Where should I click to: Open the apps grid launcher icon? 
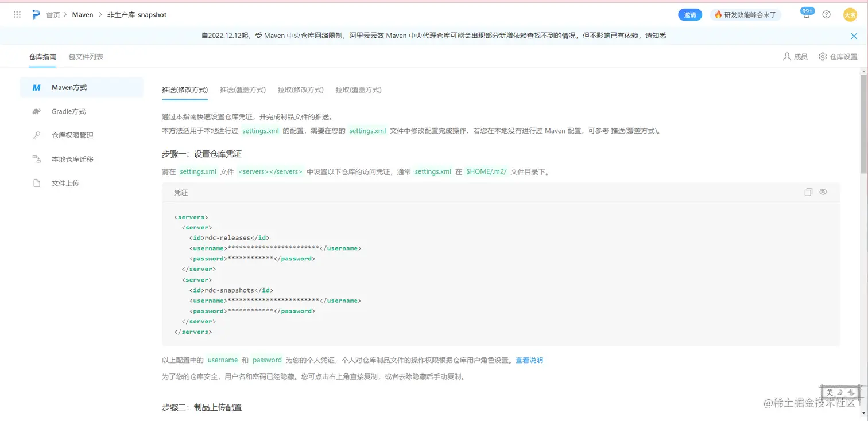tap(17, 14)
